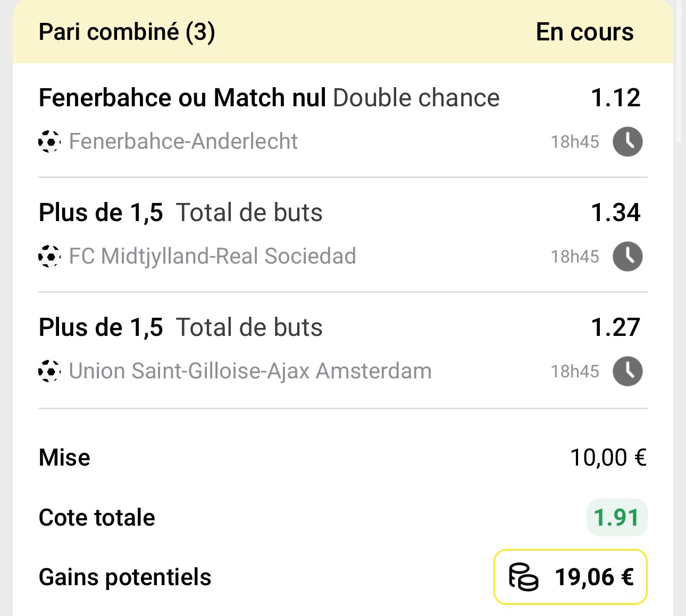
Task: Click the football icon beside Union Saint-Gilloise-Ajax Amsterdam
Action: [x=49, y=371]
